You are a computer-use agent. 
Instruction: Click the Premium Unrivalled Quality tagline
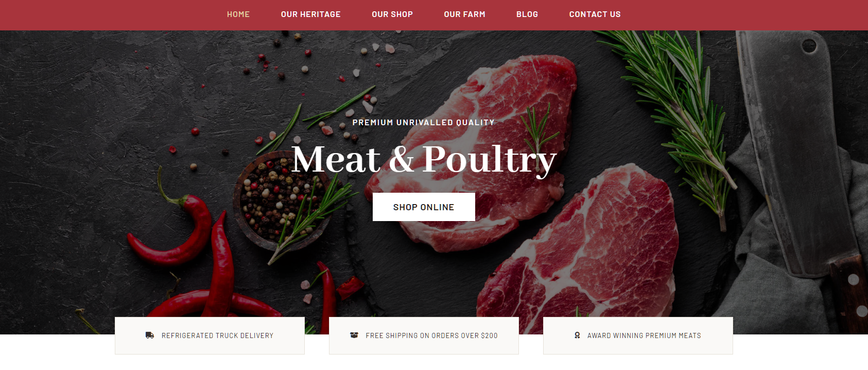coord(424,123)
